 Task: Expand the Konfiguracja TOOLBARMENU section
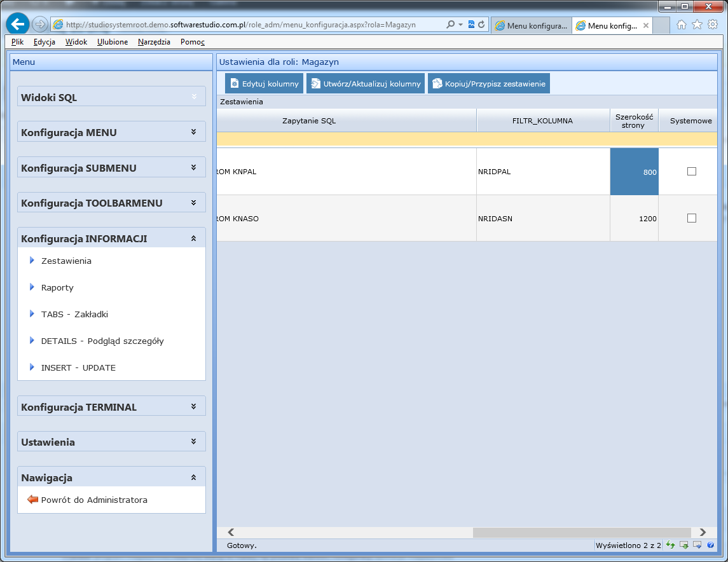pyautogui.click(x=194, y=203)
